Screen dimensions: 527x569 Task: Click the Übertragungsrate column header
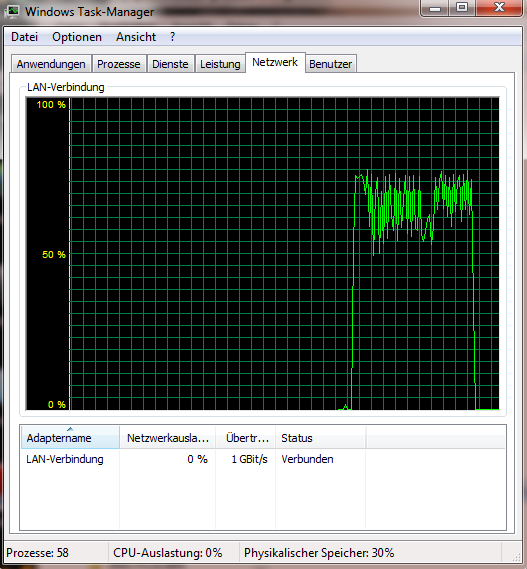coord(246,438)
